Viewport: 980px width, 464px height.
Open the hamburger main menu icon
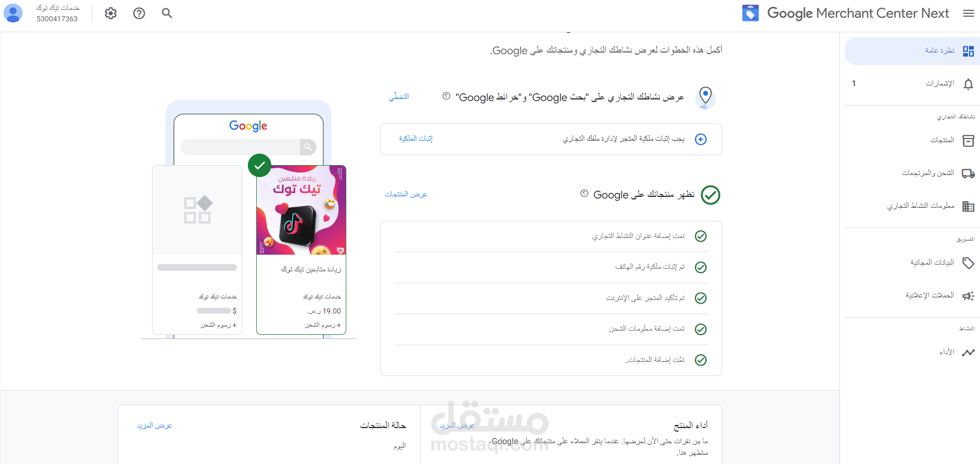(x=969, y=13)
